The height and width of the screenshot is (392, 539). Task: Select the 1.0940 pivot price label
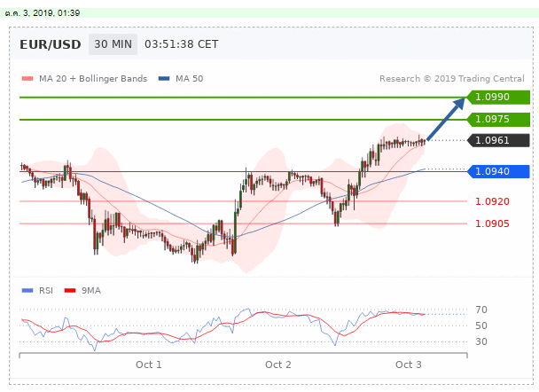[498, 171]
